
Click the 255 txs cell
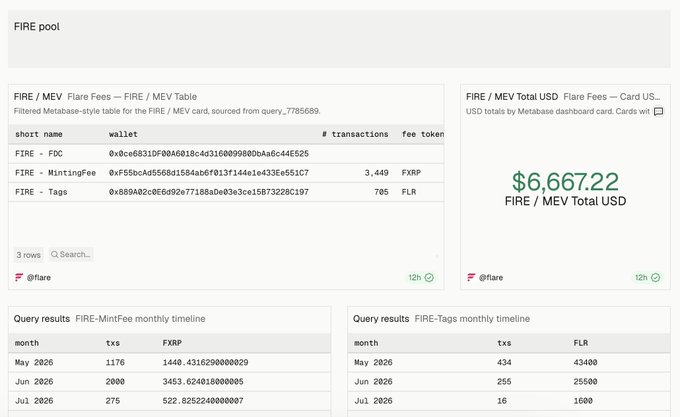(x=504, y=381)
